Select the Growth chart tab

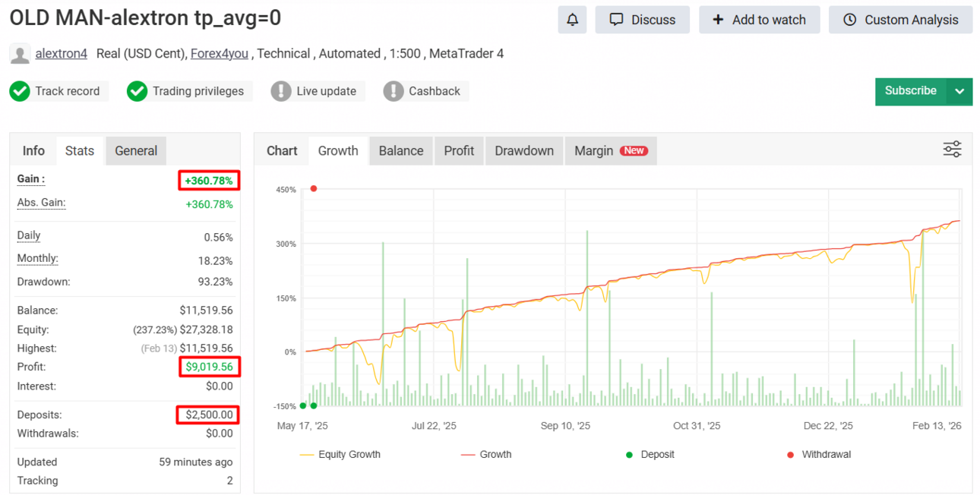(338, 150)
